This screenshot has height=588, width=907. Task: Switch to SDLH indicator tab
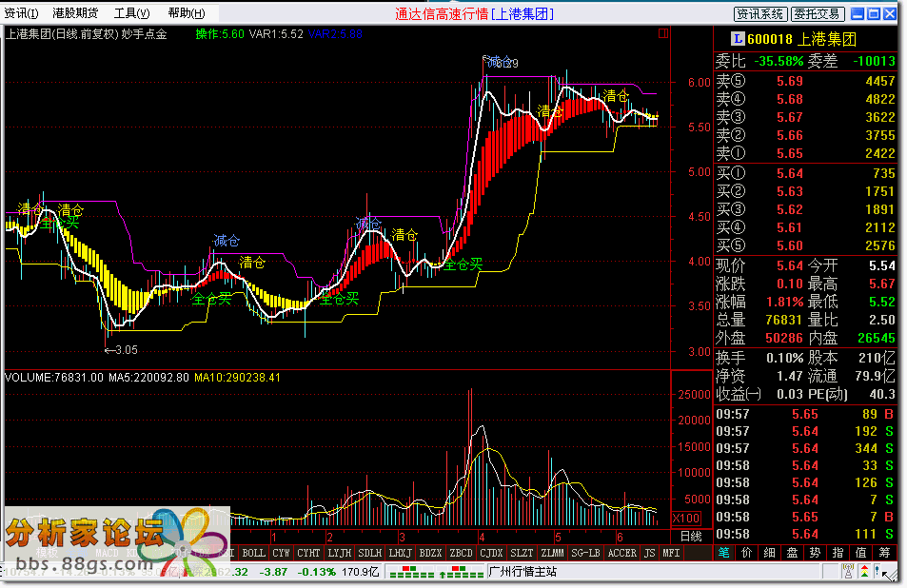click(369, 554)
